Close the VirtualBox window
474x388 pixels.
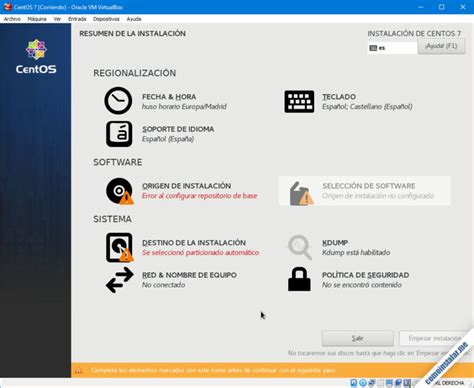click(463, 7)
